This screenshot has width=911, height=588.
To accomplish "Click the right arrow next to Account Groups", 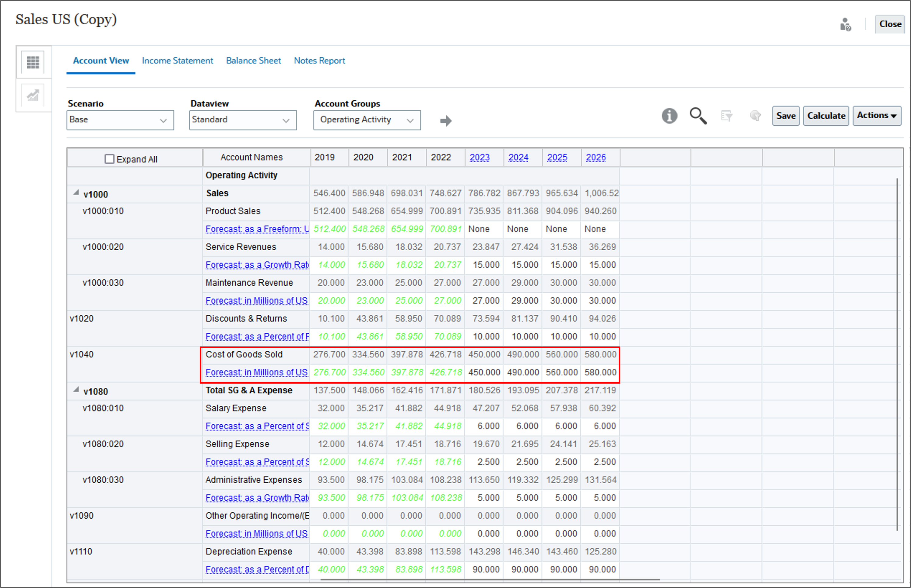I will click(x=445, y=121).
